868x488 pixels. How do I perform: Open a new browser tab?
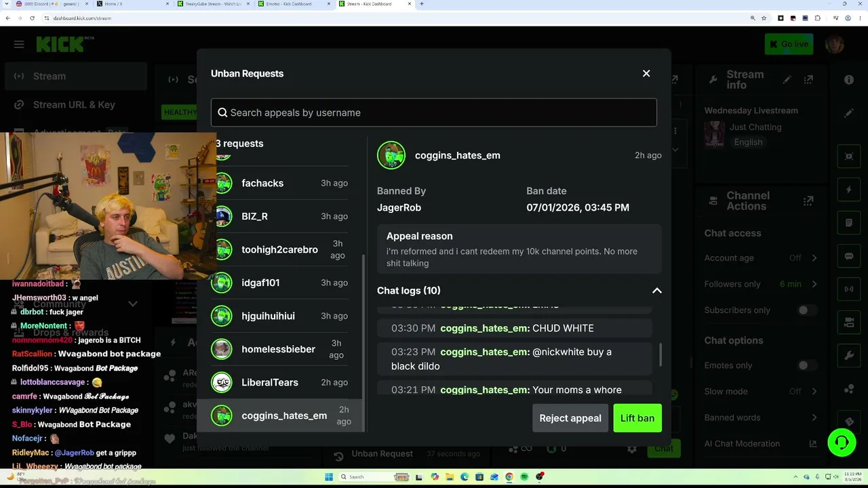[422, 4]
